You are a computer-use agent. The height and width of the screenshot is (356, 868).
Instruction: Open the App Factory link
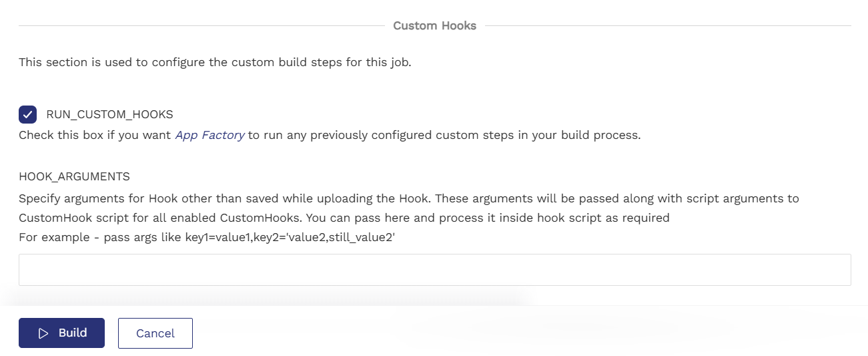[x=209, y=136]
